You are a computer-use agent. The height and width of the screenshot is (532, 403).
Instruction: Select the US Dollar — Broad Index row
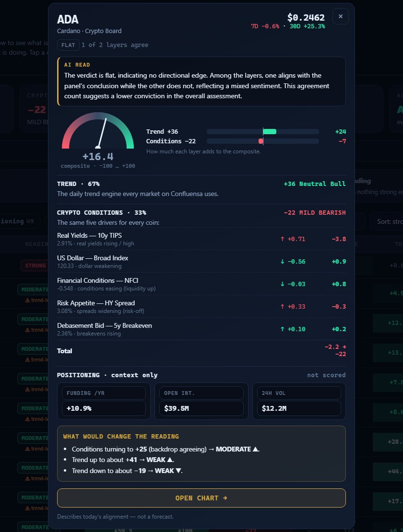pos(201,261)
